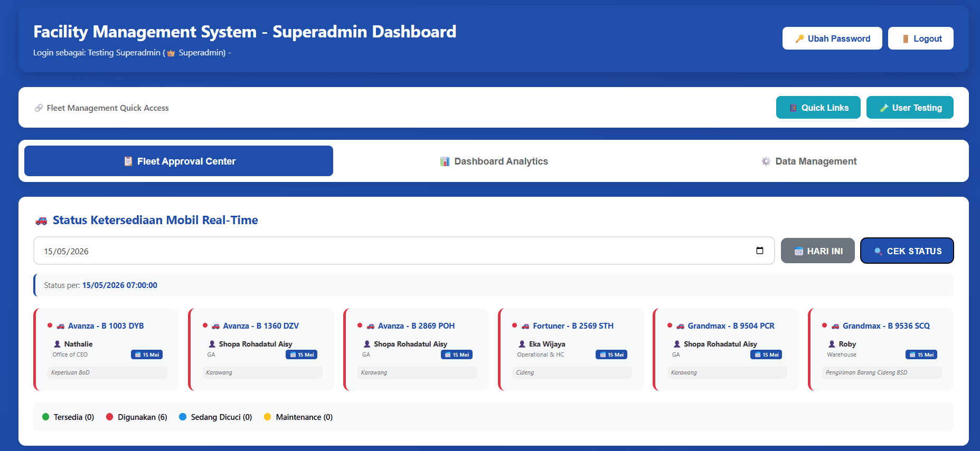Switch to the Dashboard Analytics tab
The height and width of the screenshot is (451, 980).
point(494,161)
